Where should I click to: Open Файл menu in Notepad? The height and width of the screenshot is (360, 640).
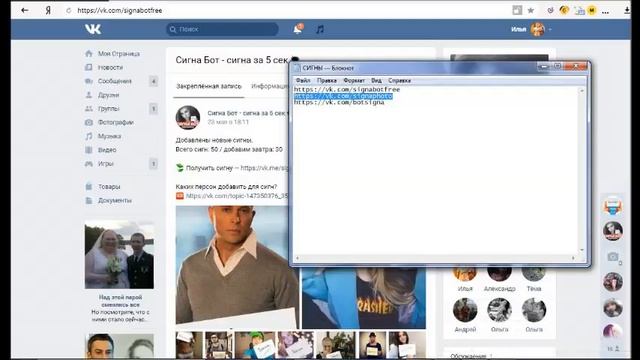tap(303, 80)
